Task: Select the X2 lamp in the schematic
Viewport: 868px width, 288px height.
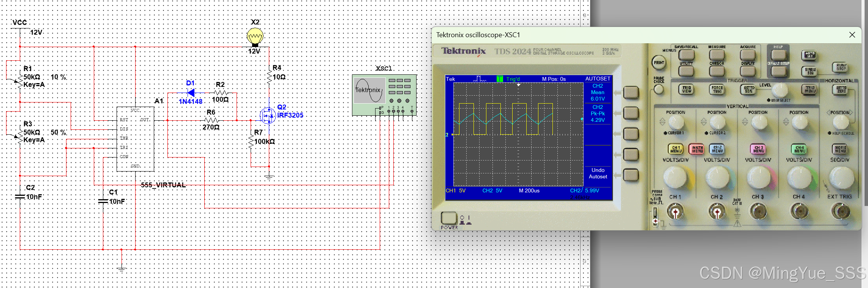Action: tap(255, 37)
